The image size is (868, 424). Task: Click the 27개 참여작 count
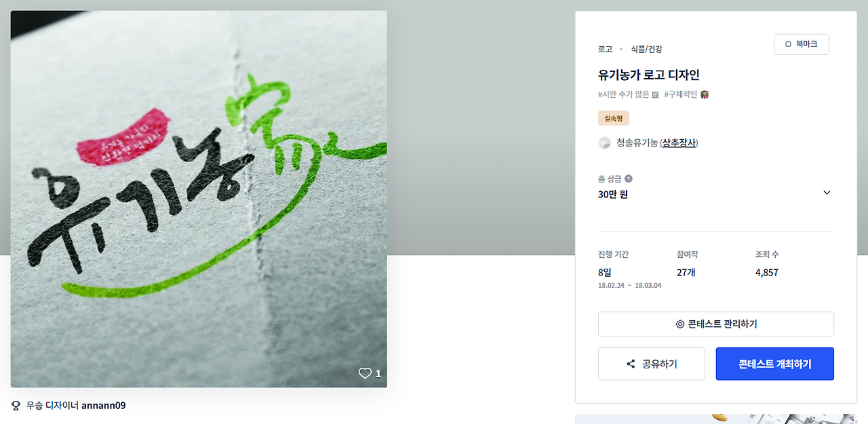(686, 273)
